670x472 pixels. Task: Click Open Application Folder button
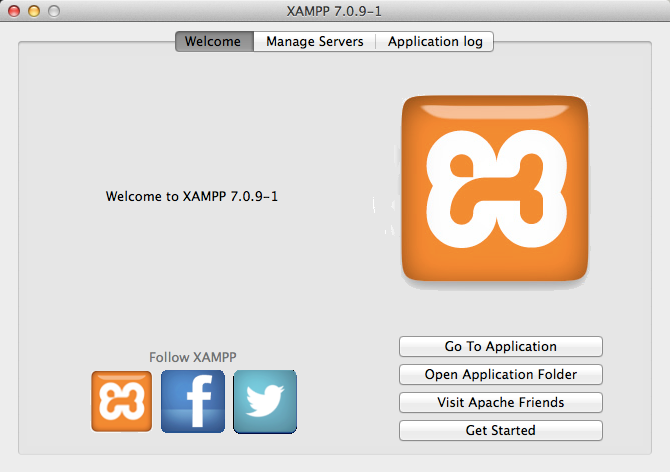coord(501,375)
